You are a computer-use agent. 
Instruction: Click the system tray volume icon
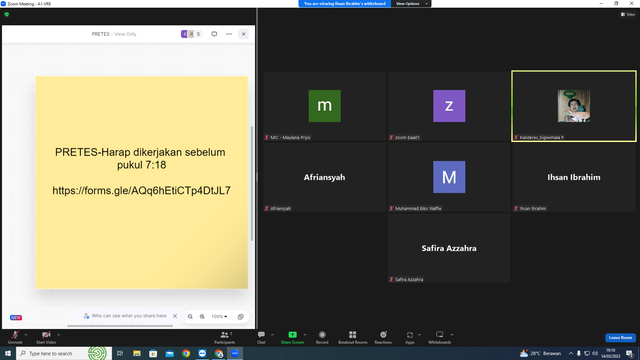(595, 353)
